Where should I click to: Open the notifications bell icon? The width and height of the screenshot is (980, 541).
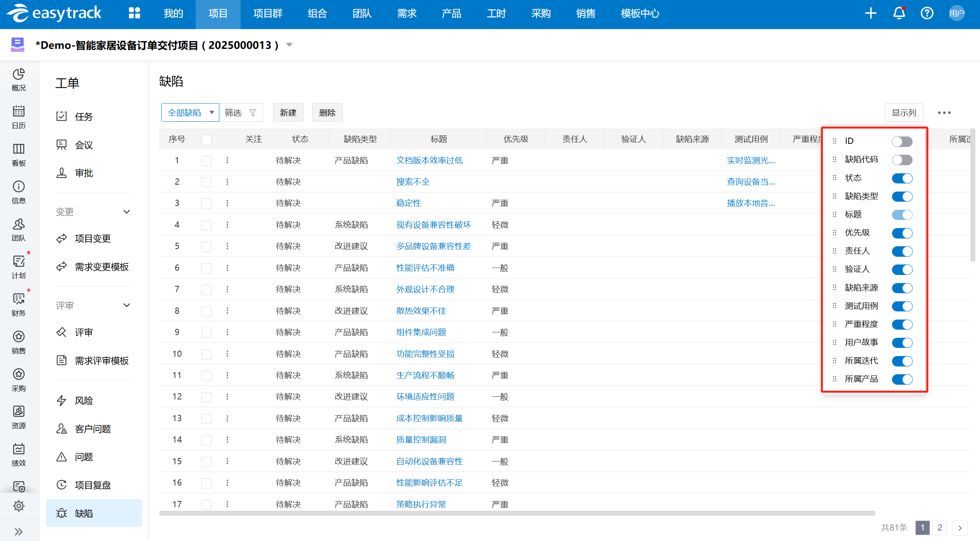(899, 14)
